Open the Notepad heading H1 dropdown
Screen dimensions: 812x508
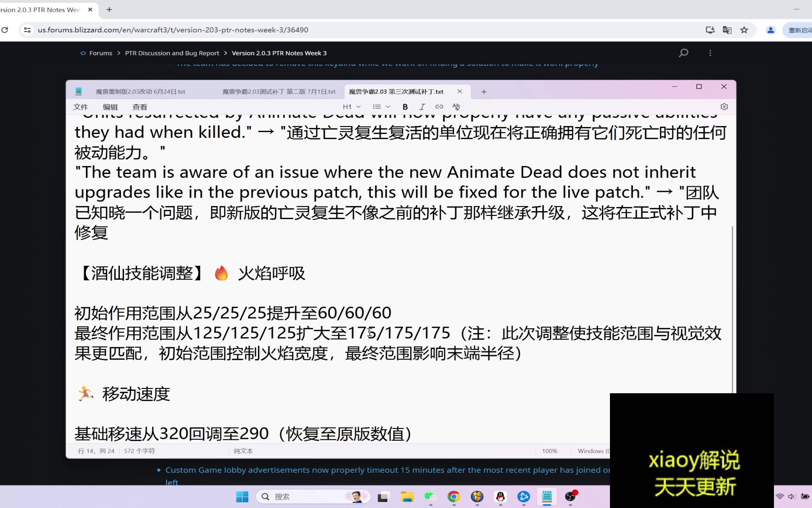click(x=351, y=107)
